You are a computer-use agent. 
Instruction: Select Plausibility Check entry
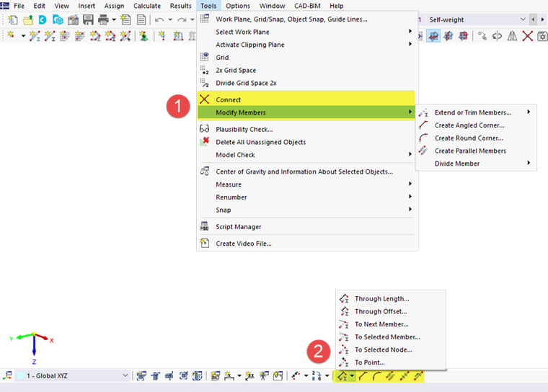point(307,129)
